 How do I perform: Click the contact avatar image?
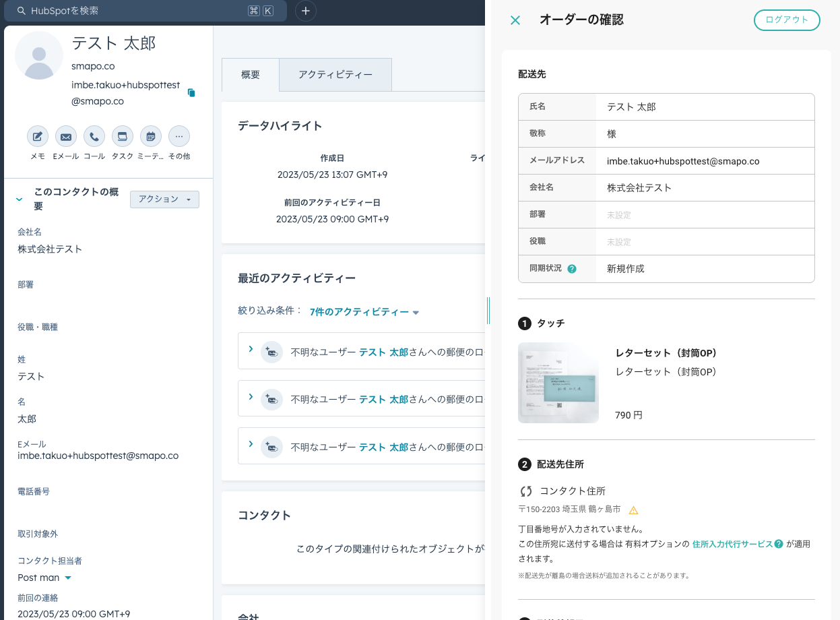pos(39,55)
